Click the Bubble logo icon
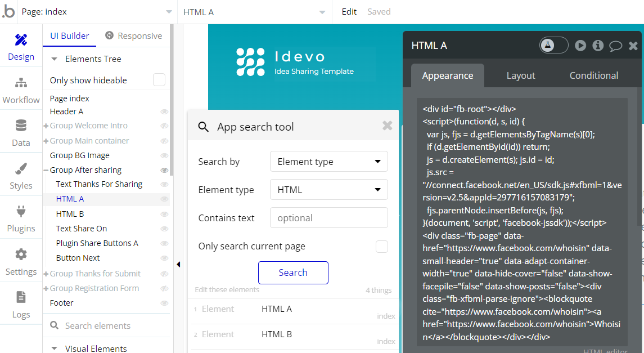644x353 pixels. tap(8, 12)
